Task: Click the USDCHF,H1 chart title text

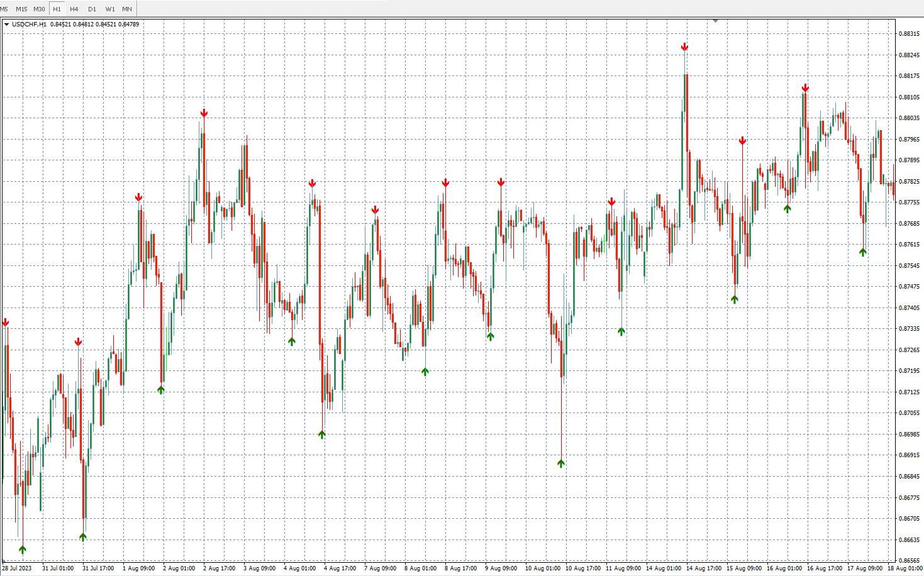Action: (29, 25)
